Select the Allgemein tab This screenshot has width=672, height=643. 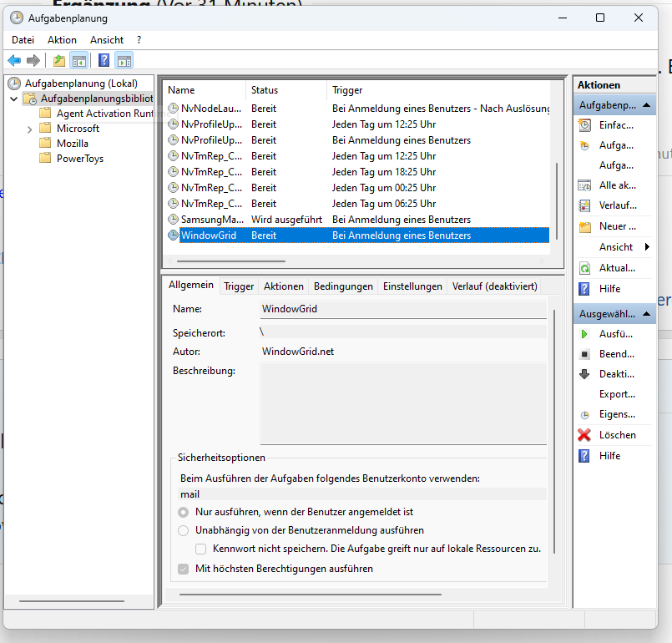190,285
